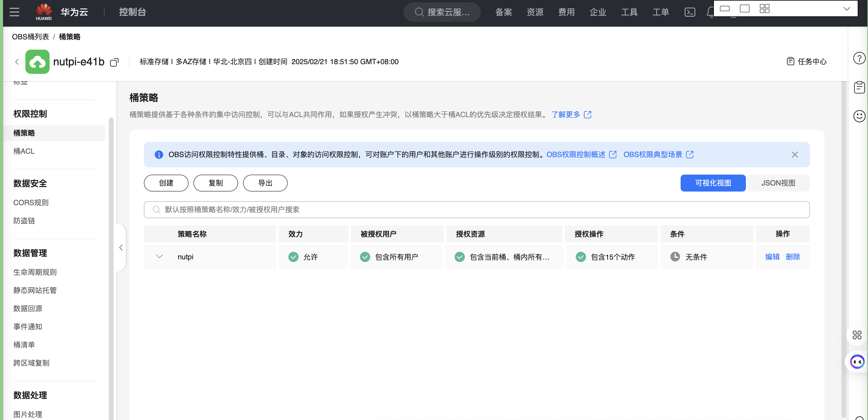Select the 可视化视图 view toggle
The width and height of the screenshot is (868, 420).
[x=713, y=183]
